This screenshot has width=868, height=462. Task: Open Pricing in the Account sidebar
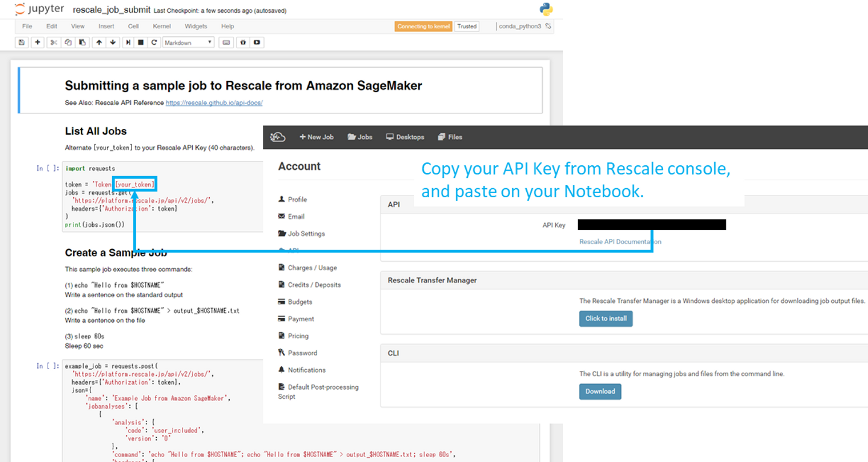294,336
